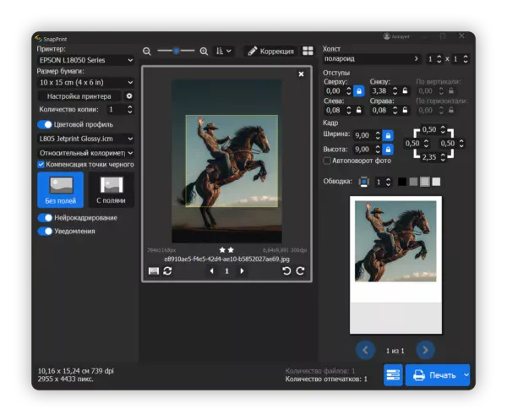Toggle the lock for Снизу margin
Screen dimensions: 507x420
tap(405, 91)
